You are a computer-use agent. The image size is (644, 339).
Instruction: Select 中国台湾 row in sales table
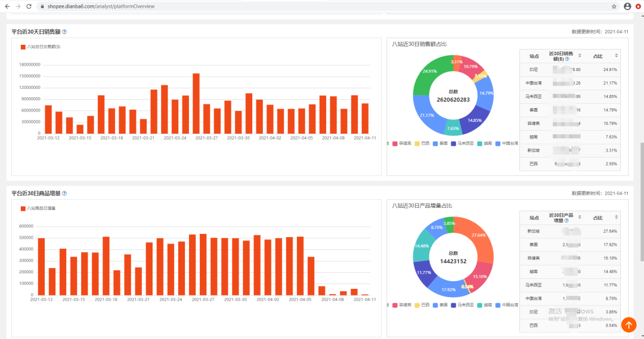point(570,83)
